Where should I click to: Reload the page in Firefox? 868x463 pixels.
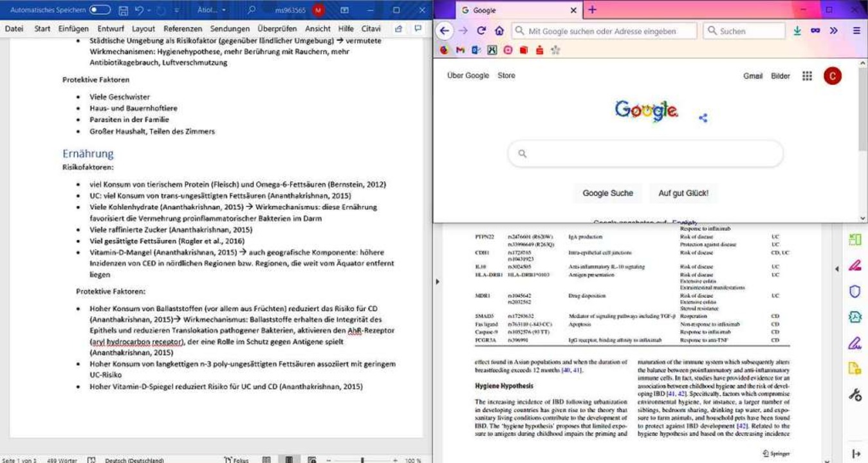click(481, 30)
